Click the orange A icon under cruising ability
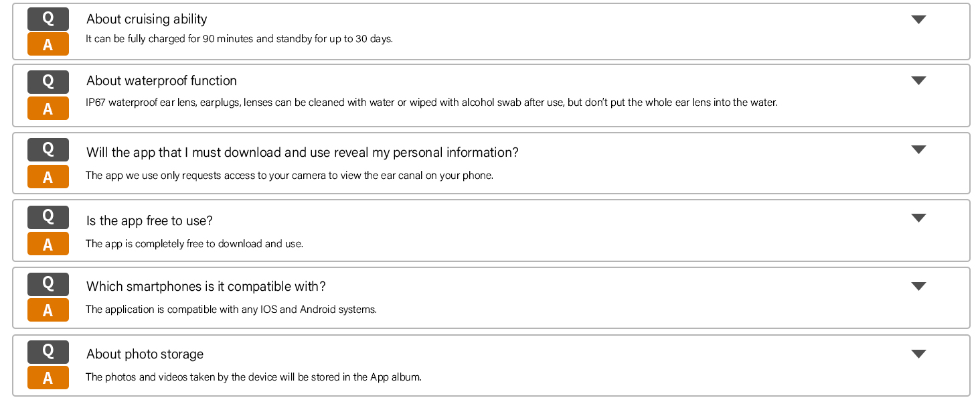Screen dimensions: 980x402 pos(48,44)
